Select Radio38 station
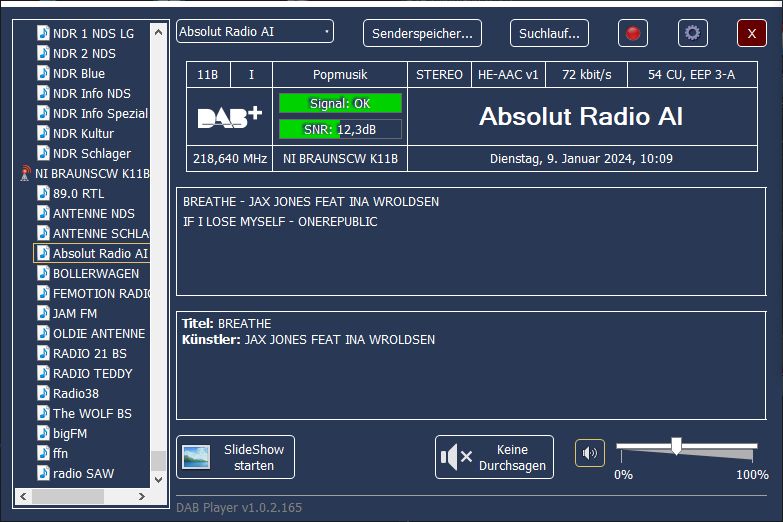 coord(75,393)
